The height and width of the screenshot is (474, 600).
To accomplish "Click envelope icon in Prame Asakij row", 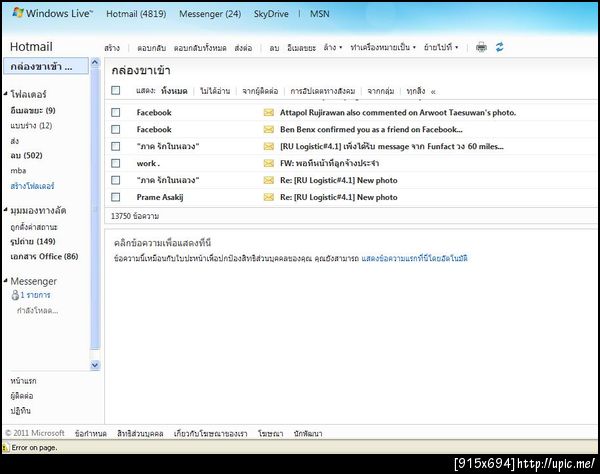I will pyautogui.click(x=269, y=197).
